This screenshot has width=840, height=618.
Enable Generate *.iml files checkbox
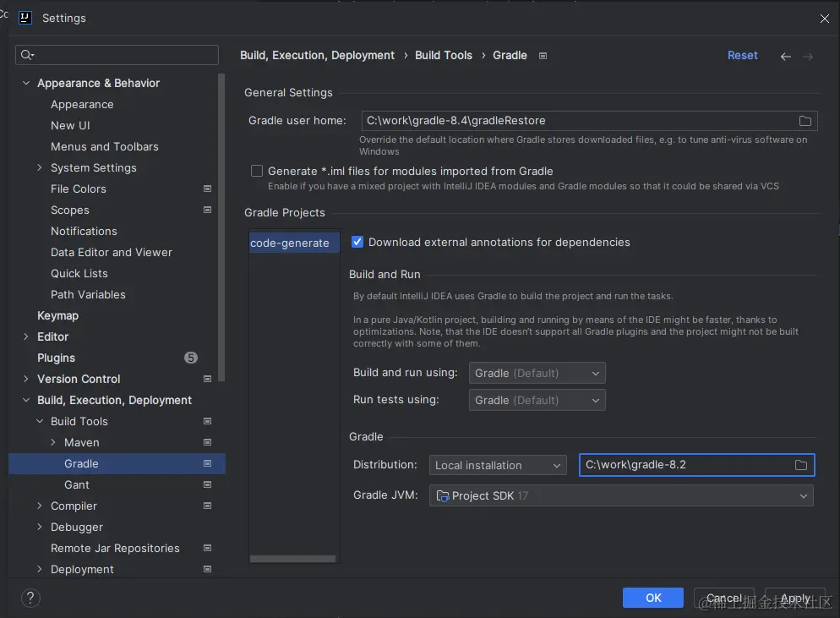tap(257, 171)
